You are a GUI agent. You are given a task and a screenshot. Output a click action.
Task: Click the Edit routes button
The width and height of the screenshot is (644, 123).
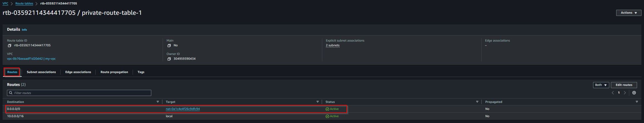624,85
